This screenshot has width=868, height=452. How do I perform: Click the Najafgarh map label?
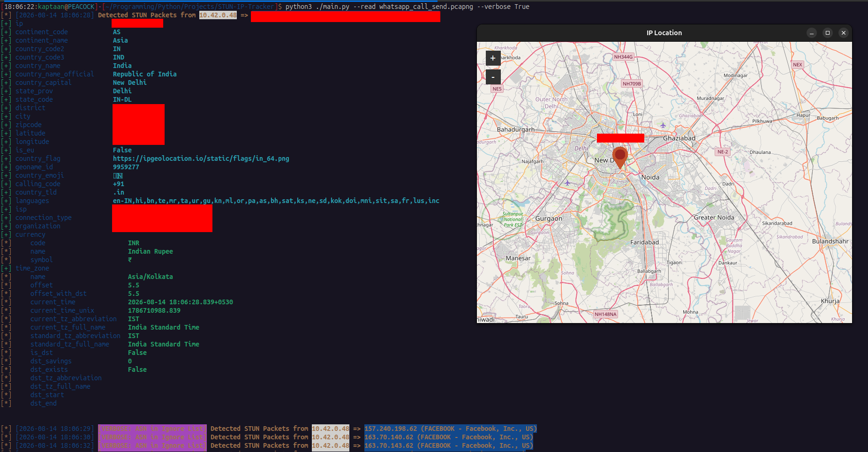point(532,161)
